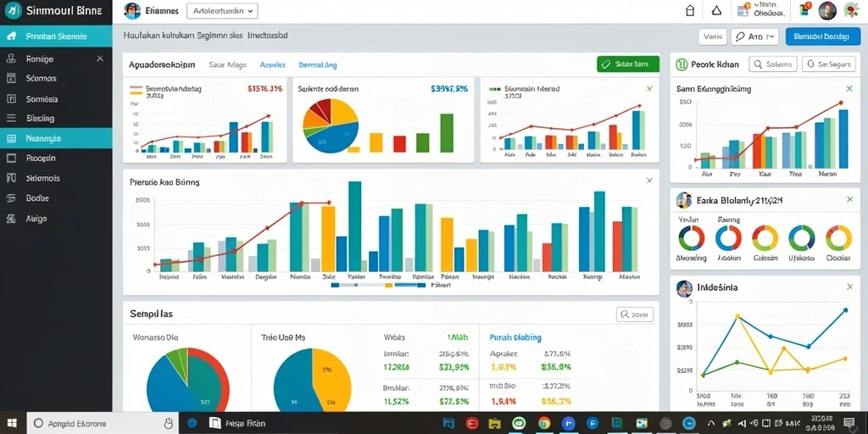Select the Aguadorsokaipm tab heading
The image size is (868, 434).
click(x=162, y=64)
